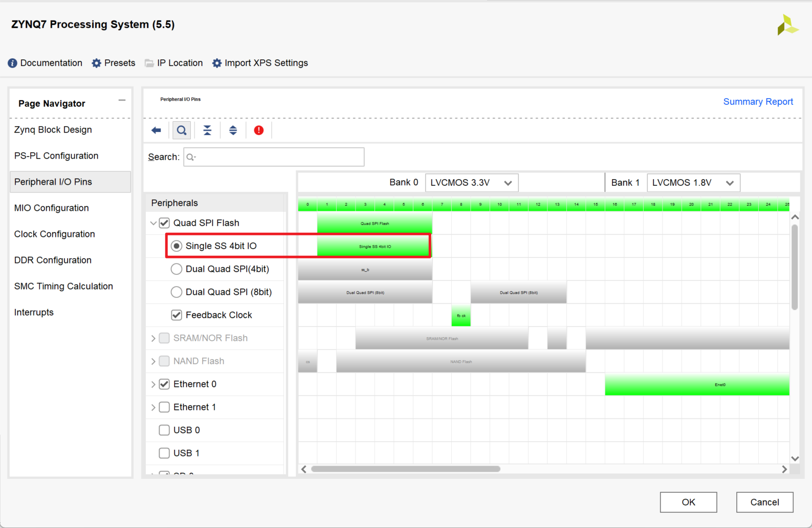Click the red error indicator icon
Screen dimensions: 812x528
[x=259, y=130]
